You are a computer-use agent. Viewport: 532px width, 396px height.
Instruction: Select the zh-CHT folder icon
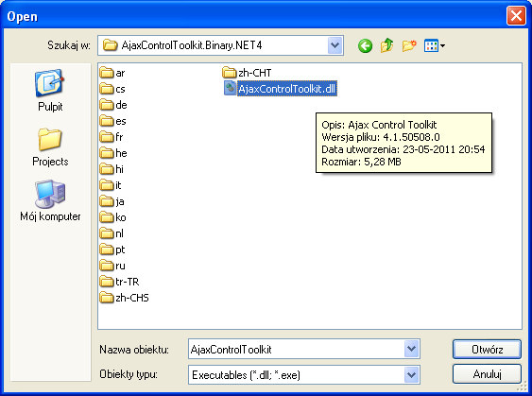pos(229,73)
